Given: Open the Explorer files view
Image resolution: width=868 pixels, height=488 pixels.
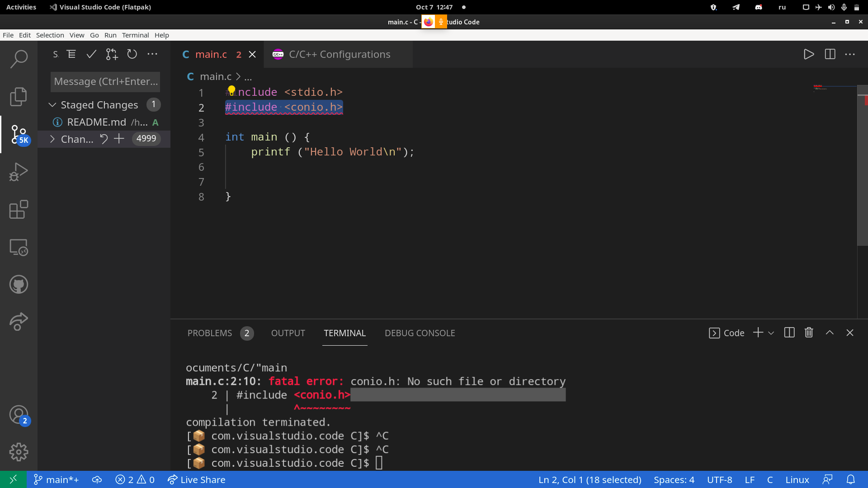Looking at the screenshot, I should click(19, 96).
